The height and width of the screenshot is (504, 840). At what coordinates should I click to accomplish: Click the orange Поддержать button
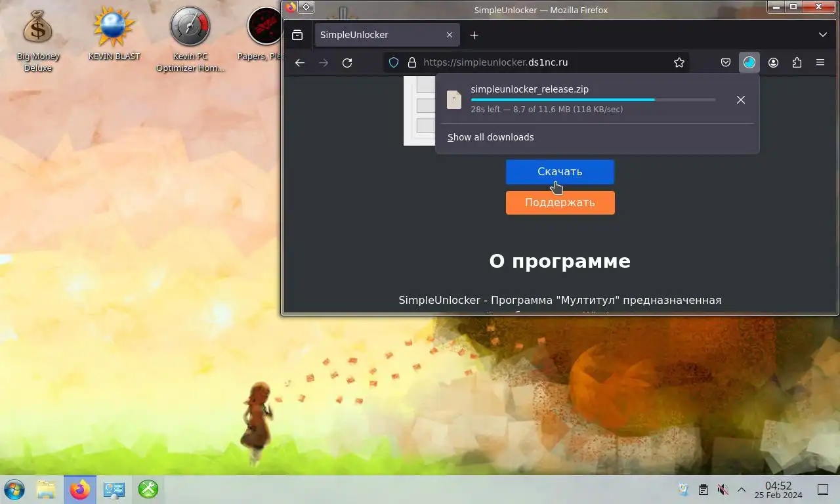(x=560, y=203)
